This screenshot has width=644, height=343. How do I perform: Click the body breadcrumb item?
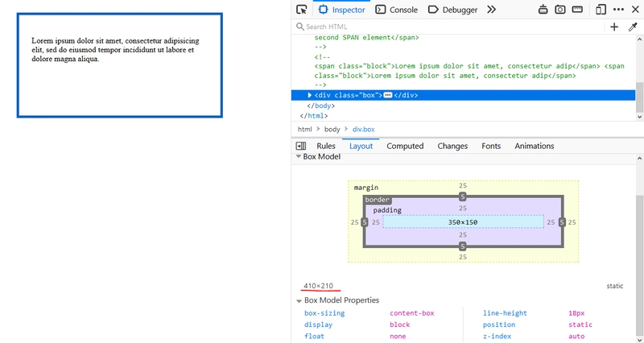click(x=332, y=129)
